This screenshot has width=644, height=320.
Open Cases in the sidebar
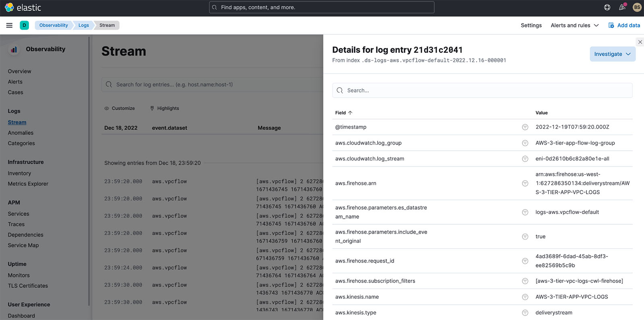(x=15, y=92)
